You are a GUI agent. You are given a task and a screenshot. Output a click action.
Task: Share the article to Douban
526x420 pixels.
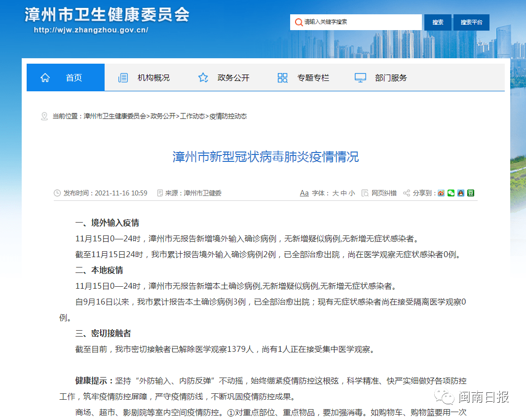471,193
